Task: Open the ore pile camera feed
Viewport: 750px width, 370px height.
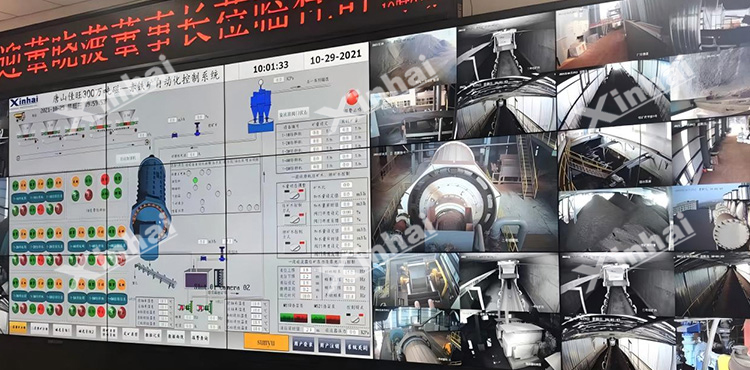Action: 614,220
